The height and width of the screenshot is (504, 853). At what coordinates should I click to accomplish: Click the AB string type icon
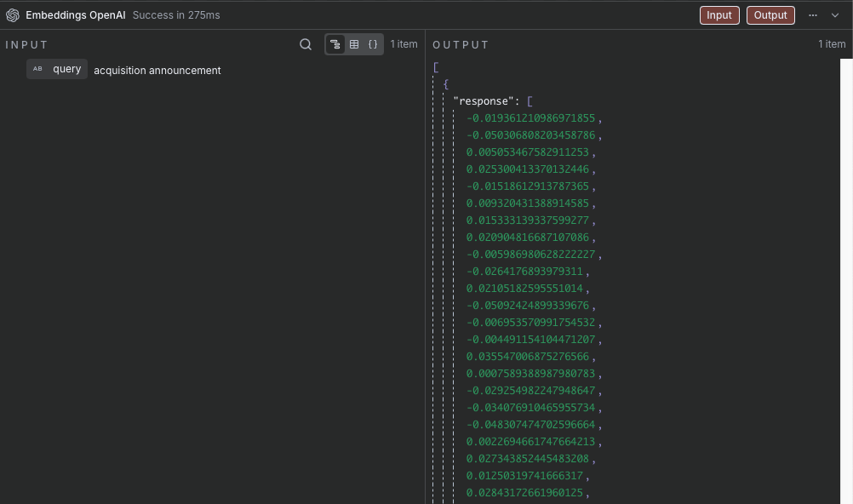(37, 69)
